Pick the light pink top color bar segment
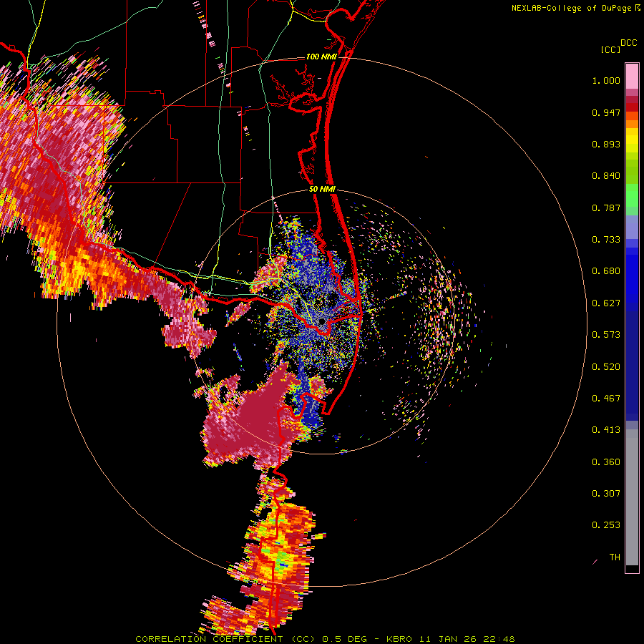644x644 pixels. 632,76
